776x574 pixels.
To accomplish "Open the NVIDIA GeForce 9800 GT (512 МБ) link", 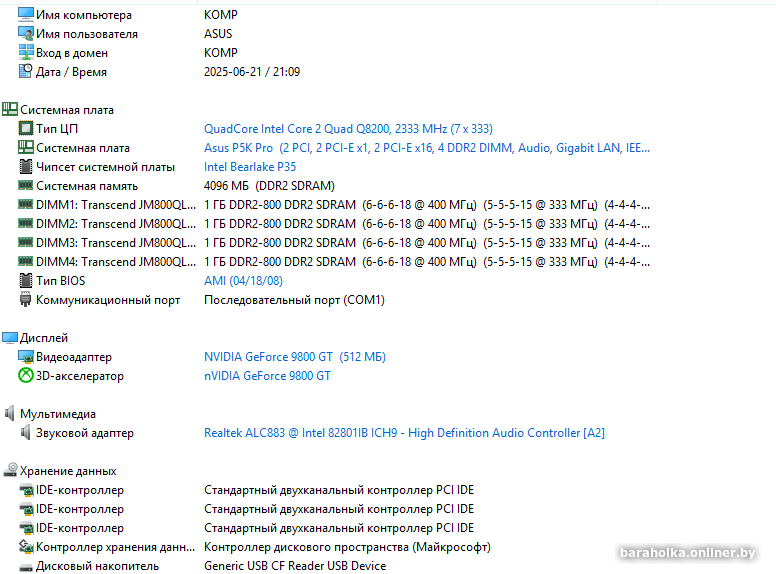I will click(x=295, y=357).
